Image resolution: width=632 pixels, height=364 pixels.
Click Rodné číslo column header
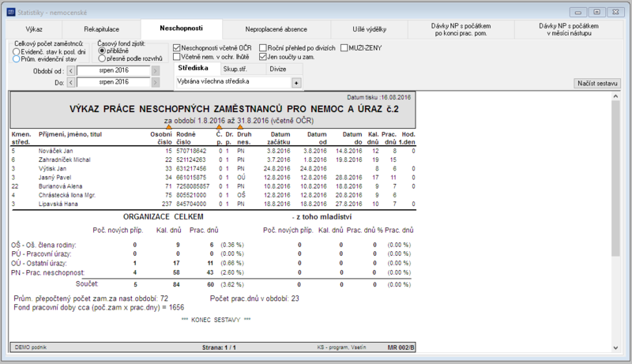click(x=186, y=138)
